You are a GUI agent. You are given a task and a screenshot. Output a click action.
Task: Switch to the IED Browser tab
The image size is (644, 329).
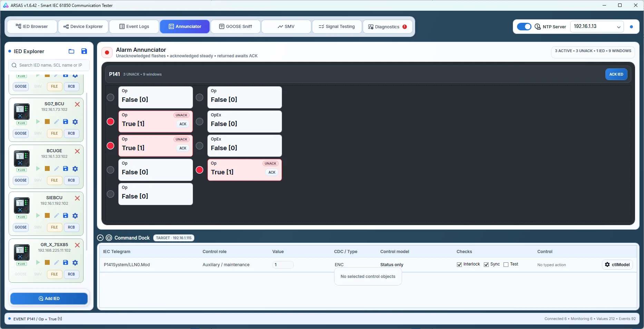point(32,27)
